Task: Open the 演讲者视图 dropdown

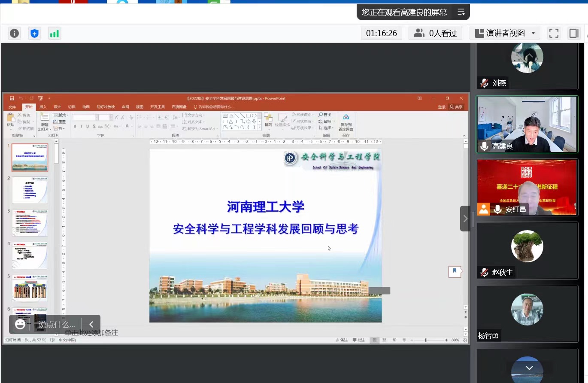Action: tap(505, 33)
